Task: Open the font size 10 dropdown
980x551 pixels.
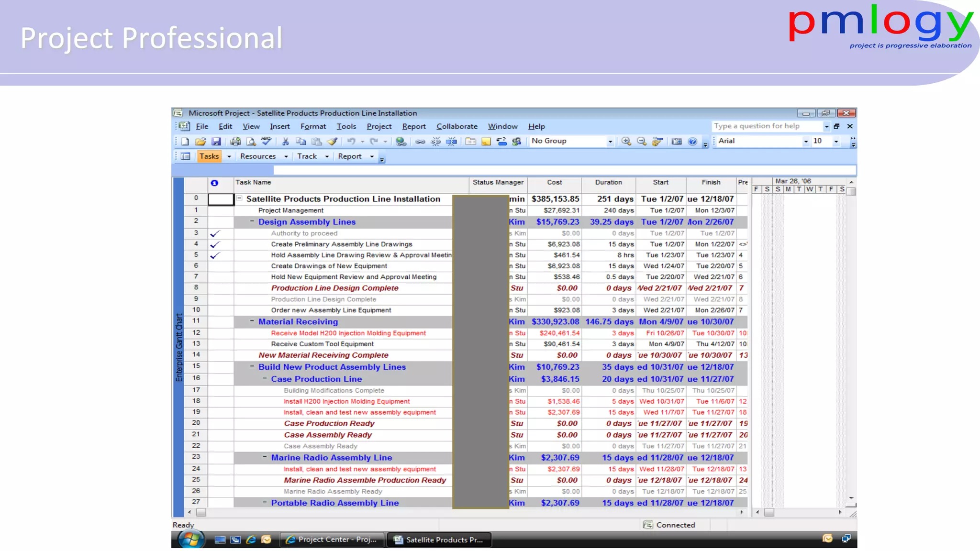Action: [836, 142]
